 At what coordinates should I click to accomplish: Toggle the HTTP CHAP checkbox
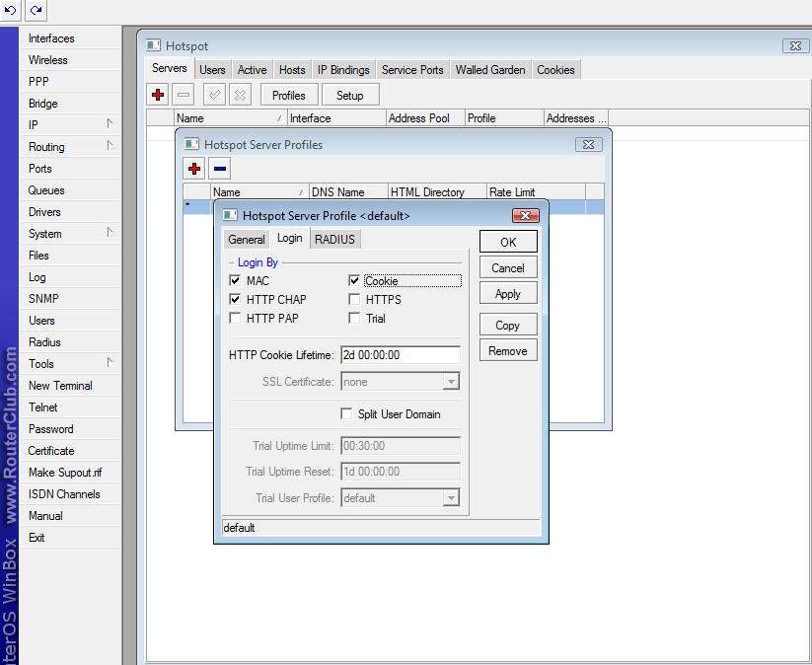point(235,299)
